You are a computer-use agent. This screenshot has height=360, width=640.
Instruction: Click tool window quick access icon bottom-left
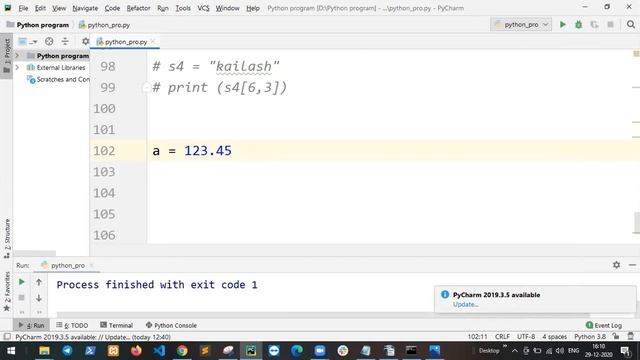point(7,337)
